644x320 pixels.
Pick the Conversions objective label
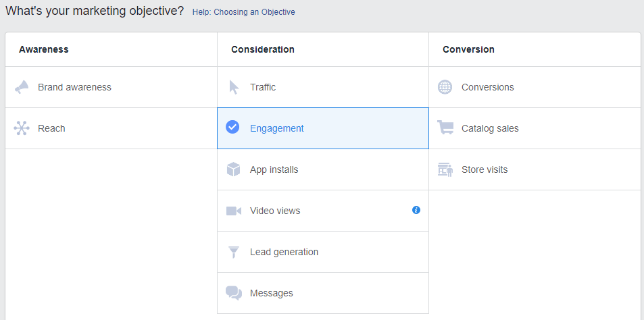pyautogui.click(x=487, y=87)
